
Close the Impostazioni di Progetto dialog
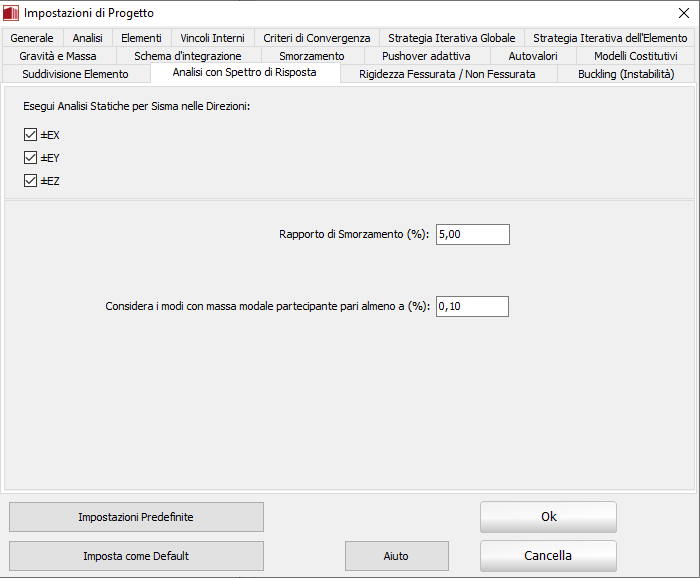683,13
